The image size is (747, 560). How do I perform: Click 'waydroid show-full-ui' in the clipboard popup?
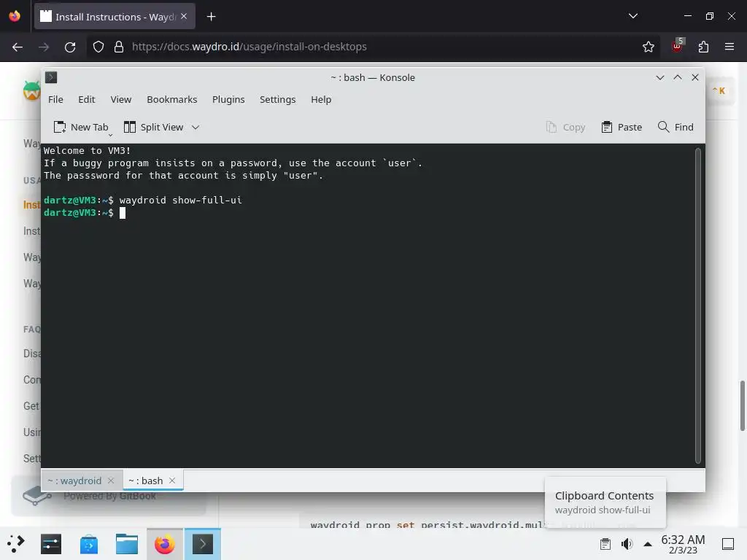(x=602, y=510)
